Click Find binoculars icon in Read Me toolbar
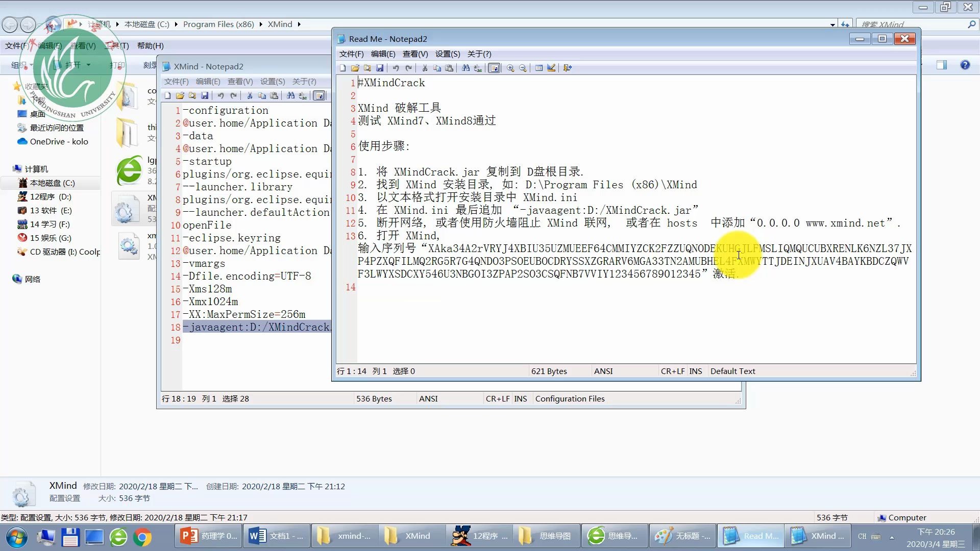The width and height of the screenshot is (980, 551). pos(465,68)
